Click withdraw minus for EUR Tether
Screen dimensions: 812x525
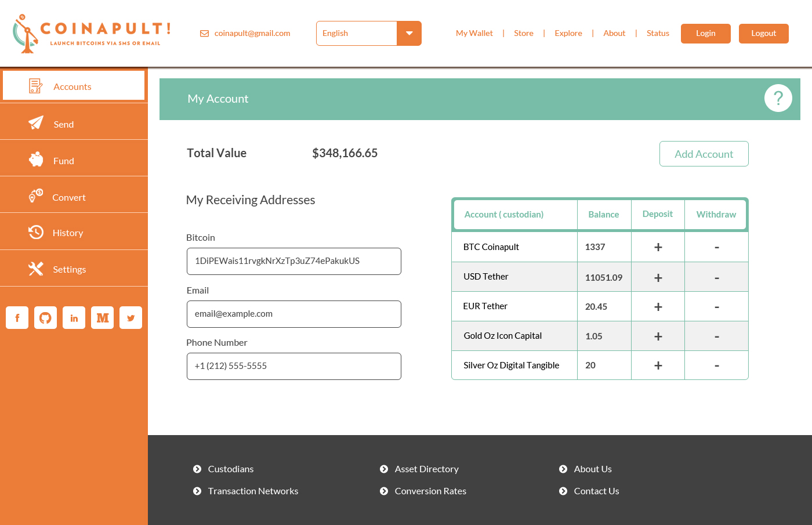pos(717,307)
